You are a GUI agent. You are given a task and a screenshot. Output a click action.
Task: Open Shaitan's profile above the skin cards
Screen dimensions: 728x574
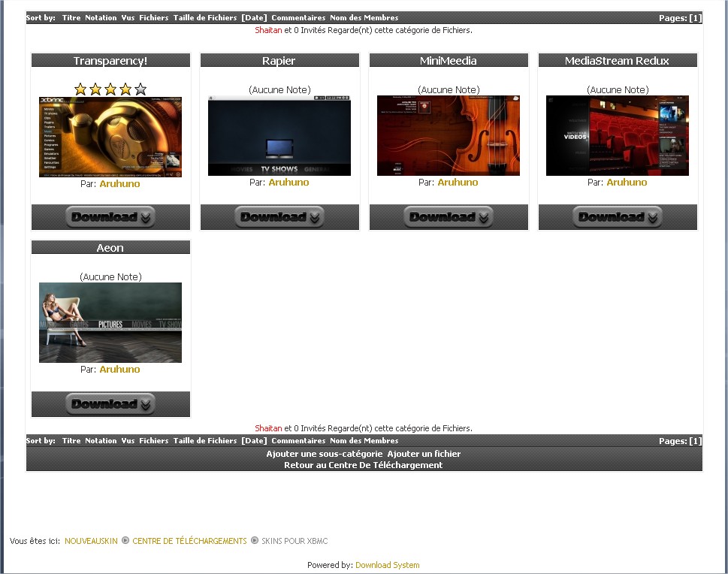coord(268,30)
